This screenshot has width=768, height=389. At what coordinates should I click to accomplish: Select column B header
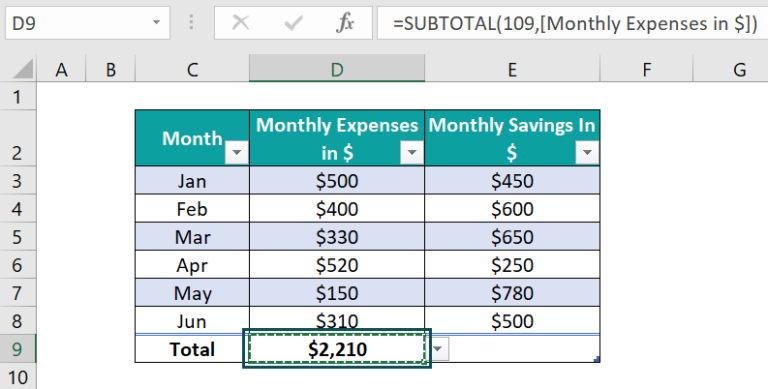110,69
